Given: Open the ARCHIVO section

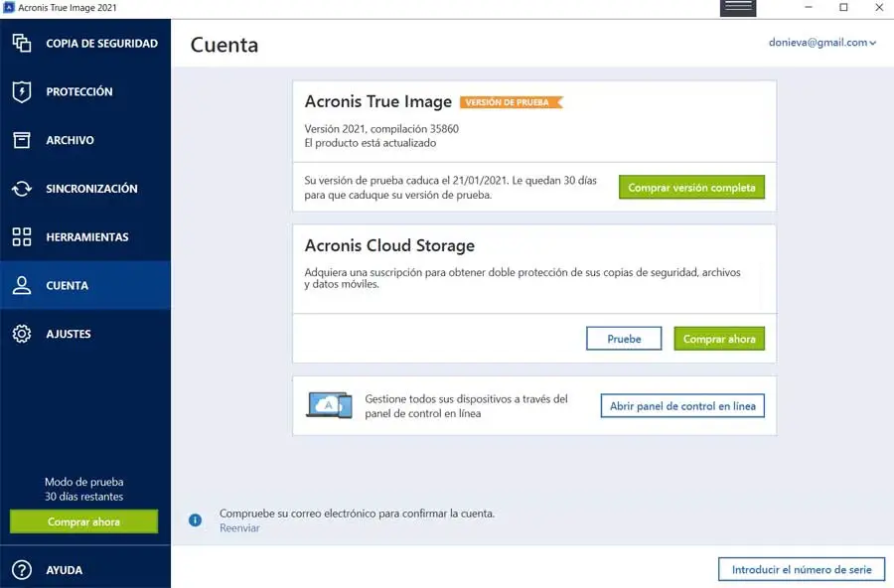Looking at the screenshot, I should point(71,140).
